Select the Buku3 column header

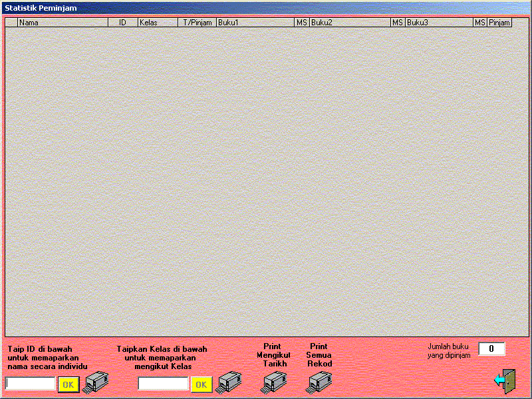(439, 23)
